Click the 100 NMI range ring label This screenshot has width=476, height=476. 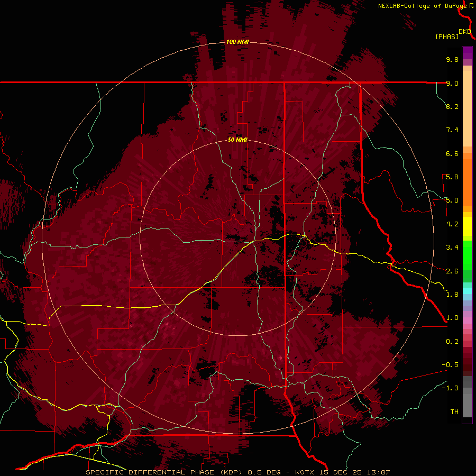tap(237, 42)
